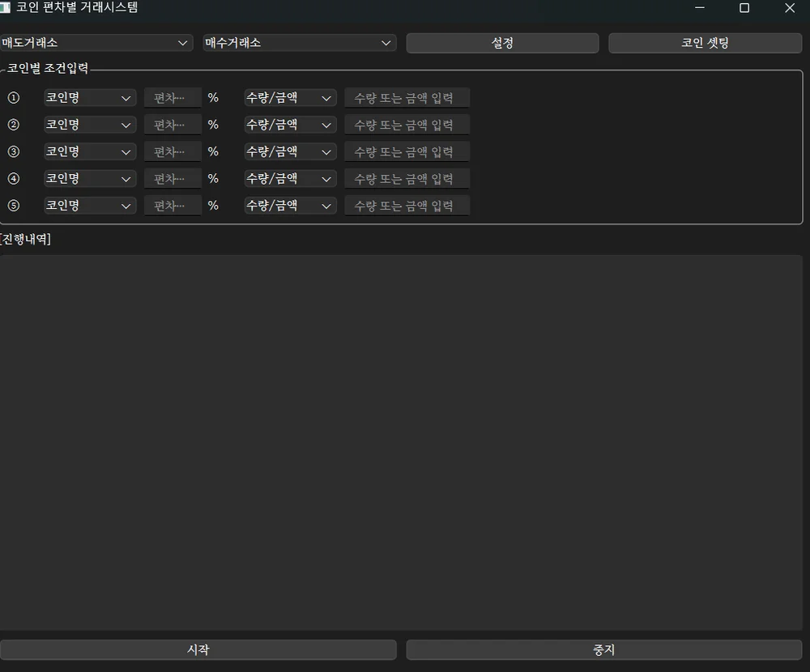
Task: Expand 코인명 dropdown in row ①
Action: pyautogui.click(x=90, y=98)
